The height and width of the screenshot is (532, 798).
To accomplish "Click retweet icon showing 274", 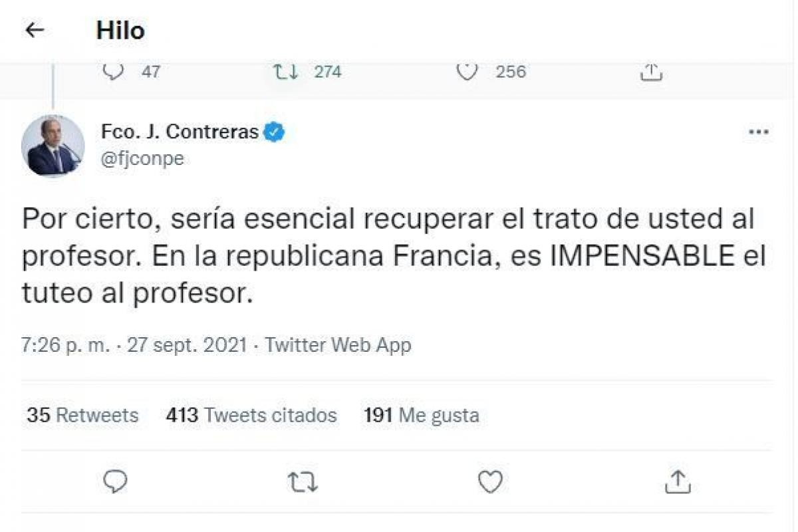I will (x=287, y=71).
